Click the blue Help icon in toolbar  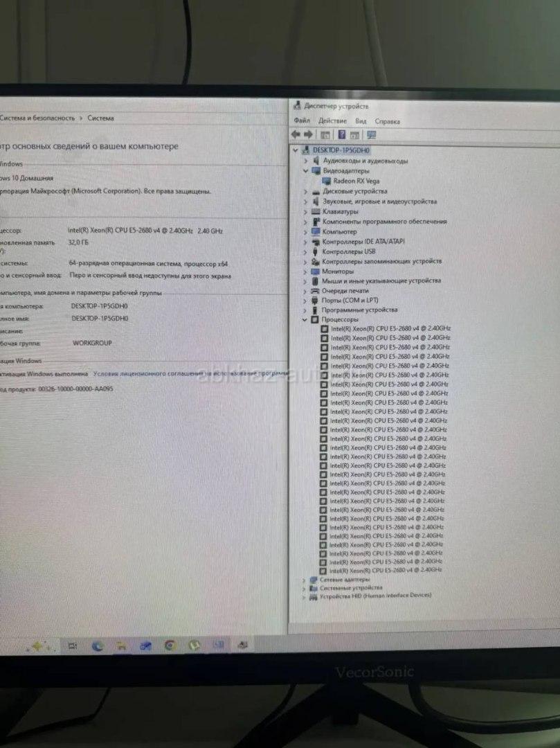tap(341, 134)
